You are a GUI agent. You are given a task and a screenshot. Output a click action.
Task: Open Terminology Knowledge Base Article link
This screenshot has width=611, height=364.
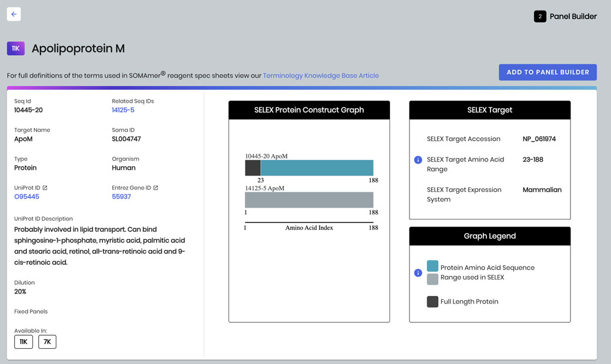point(321,76)
